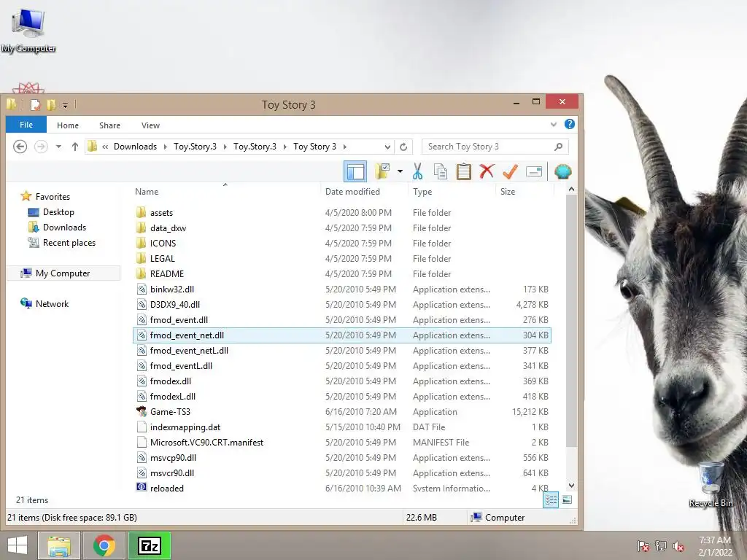747x560 pixels.
Task: Click the red X Delete icon
Action: 487,171
